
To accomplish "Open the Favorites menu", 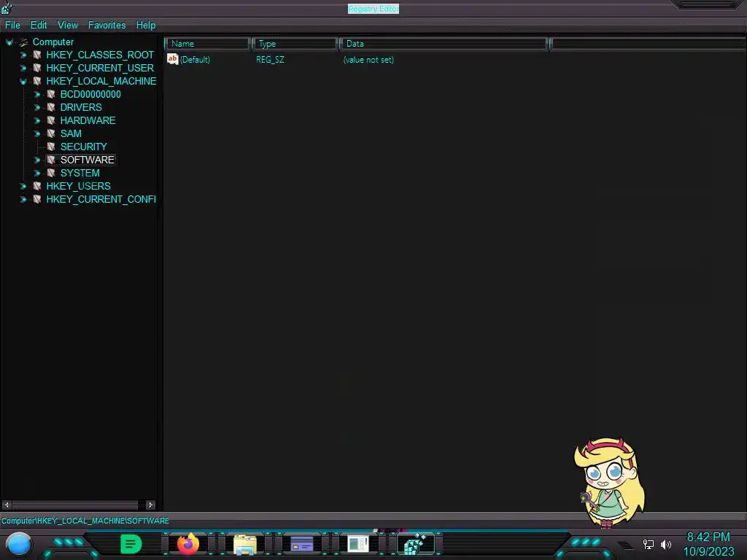I will [107, 26].
